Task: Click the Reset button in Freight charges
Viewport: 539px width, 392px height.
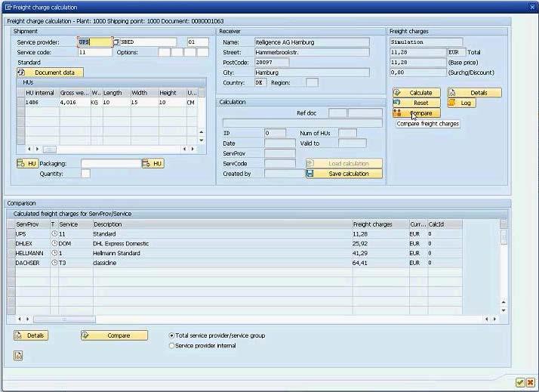Action: [417, 103]
